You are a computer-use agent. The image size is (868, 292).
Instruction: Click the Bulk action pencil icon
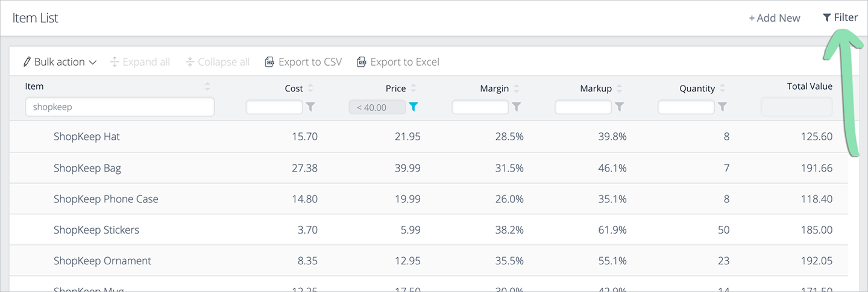tap(27, 62)
